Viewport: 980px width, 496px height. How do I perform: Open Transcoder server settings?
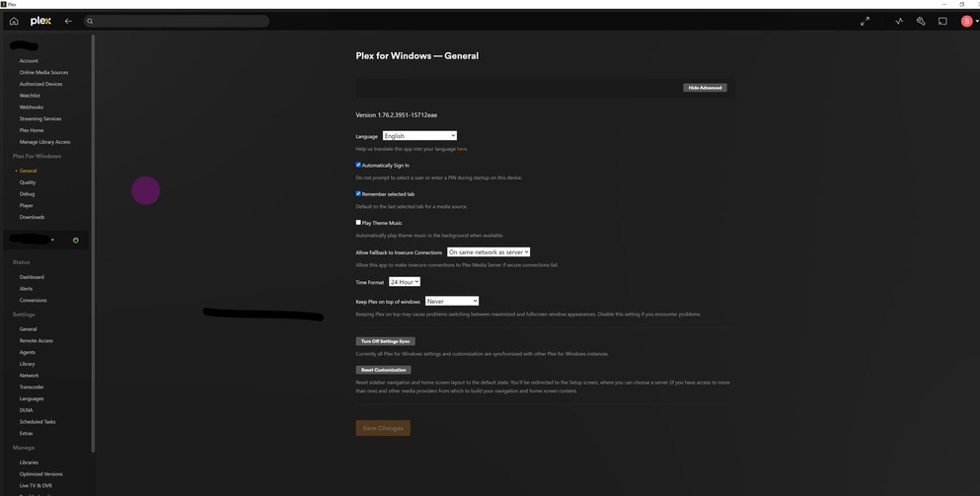click(x=32, y=387)
